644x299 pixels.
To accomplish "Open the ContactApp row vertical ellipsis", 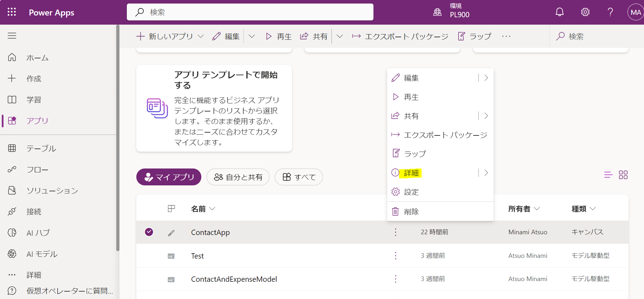I will (x=396, y=232).
